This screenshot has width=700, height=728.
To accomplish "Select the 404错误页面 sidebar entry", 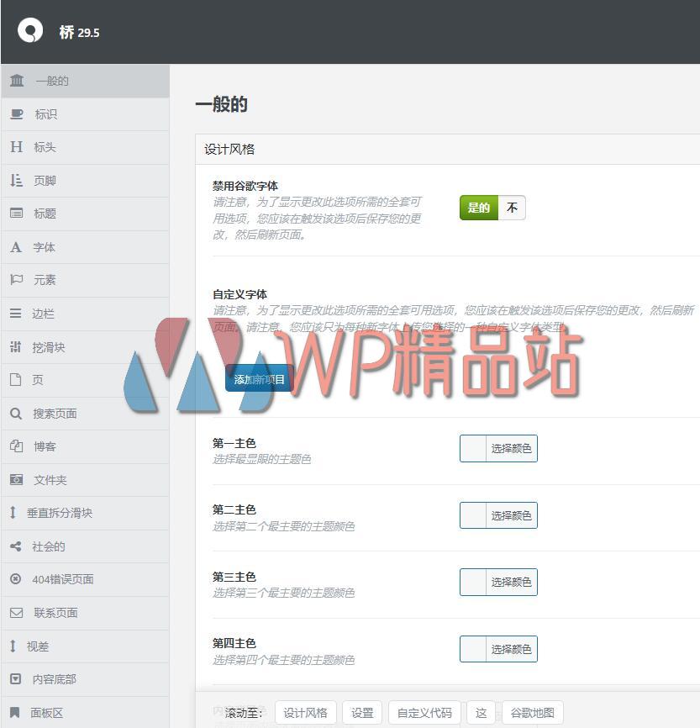I will [62, 579].
